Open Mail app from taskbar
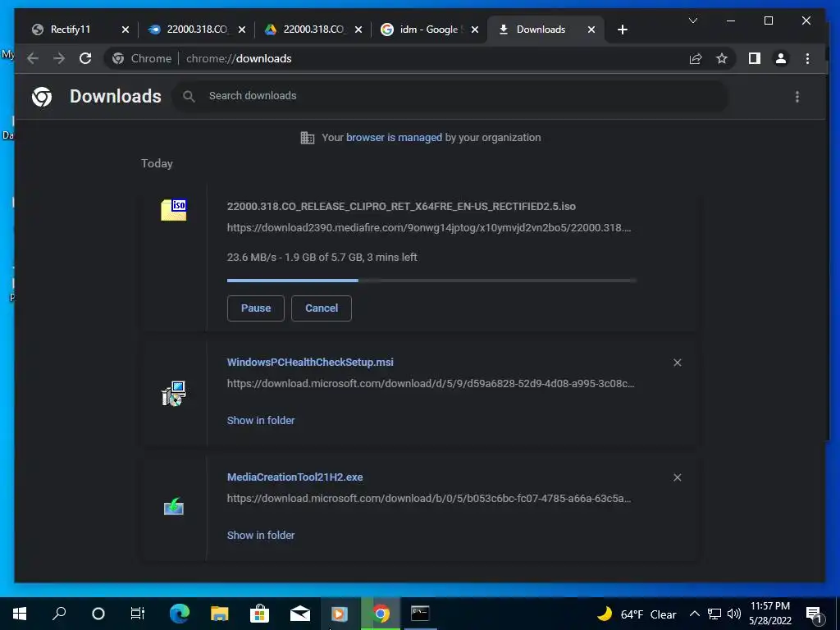Screen dimensions: 840x630 point(300,614)
